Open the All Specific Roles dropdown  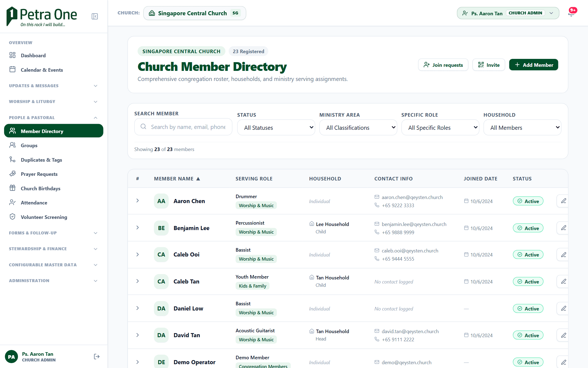pyautogui.click(x=440, y=128)
